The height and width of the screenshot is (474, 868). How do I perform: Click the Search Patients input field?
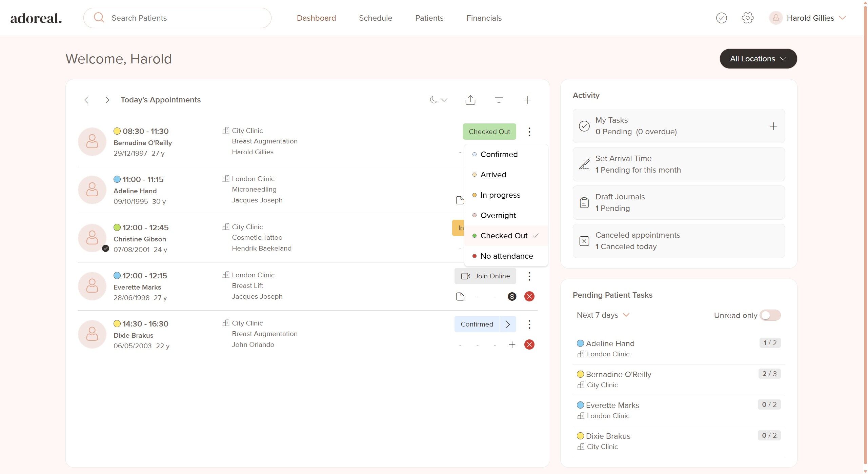183,18
